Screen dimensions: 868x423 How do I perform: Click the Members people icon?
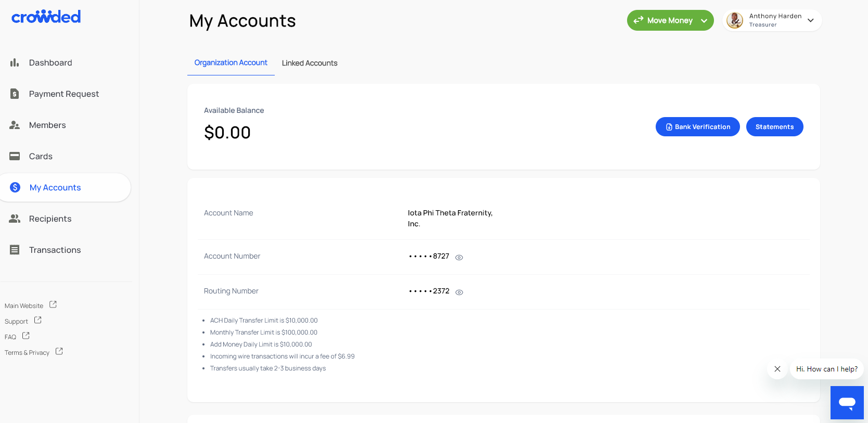click(15, 125)
